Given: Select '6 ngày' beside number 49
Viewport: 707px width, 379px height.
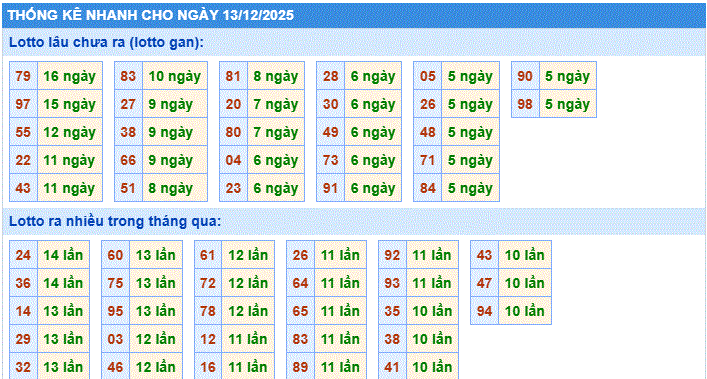Looking at the screenshot, I should pos(373,132).
